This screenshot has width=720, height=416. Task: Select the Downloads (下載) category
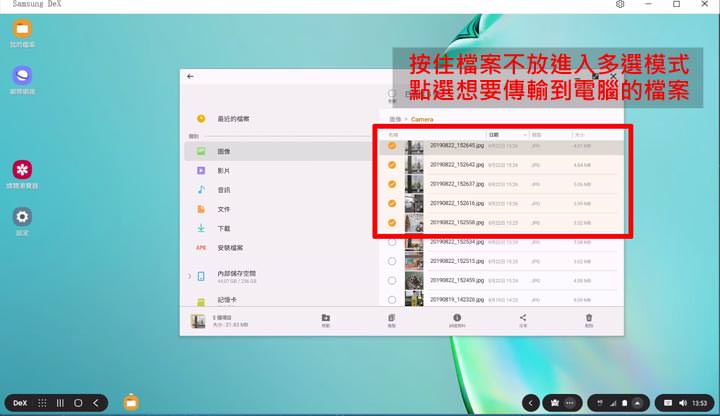coord(278,228)
